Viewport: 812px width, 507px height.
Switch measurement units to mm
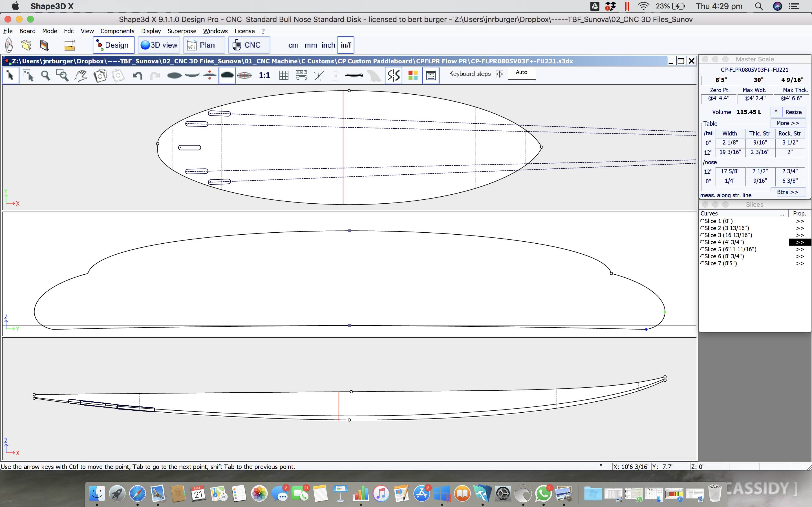(x=310, y=45)
